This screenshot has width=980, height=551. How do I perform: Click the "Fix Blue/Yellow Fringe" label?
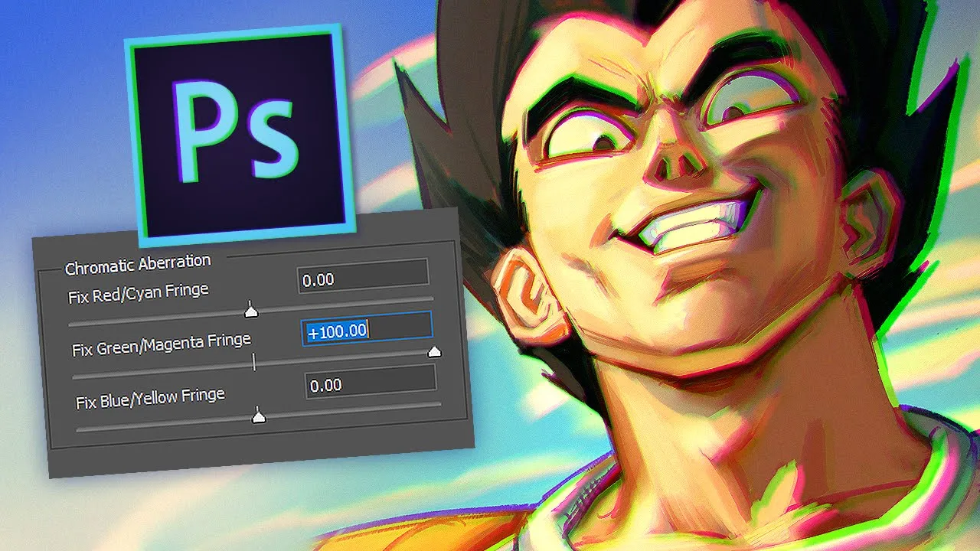point(151,398)
